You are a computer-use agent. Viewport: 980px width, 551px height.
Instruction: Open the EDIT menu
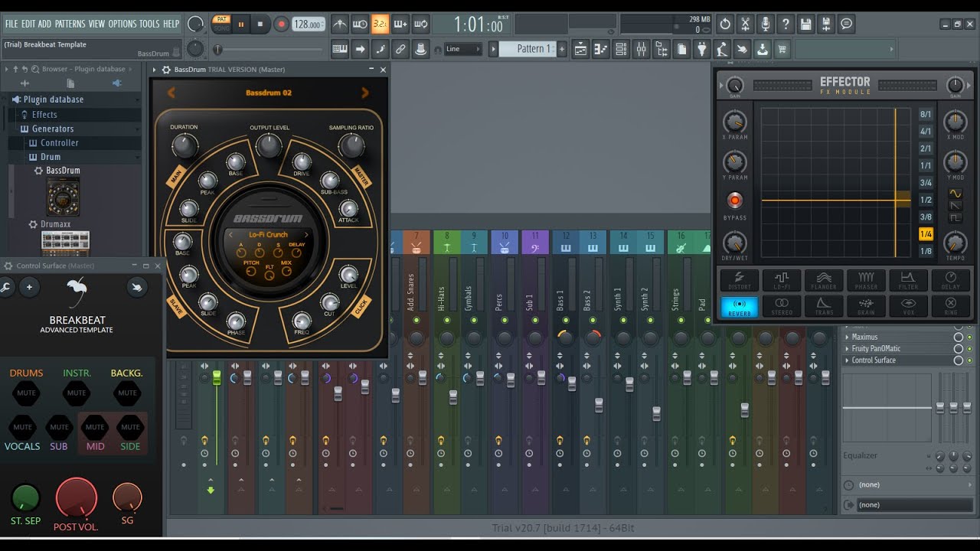click(28, 24)
